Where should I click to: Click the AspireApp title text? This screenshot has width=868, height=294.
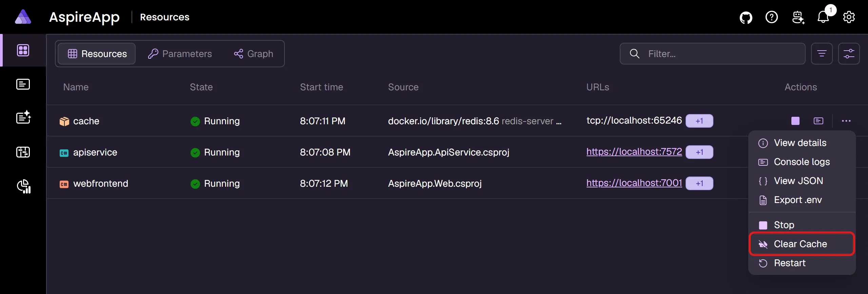84,17
